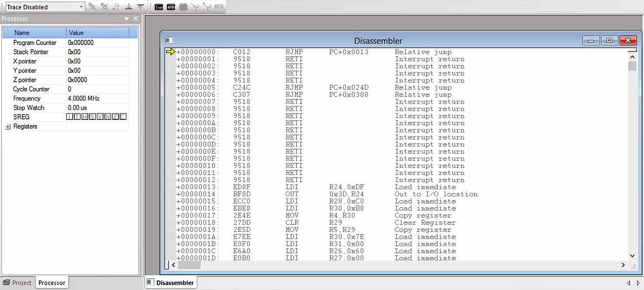The height and width of the screenshot is (290, 644).
Task: Click the AUTO toolbar button
Action: (x=219, y=7)
